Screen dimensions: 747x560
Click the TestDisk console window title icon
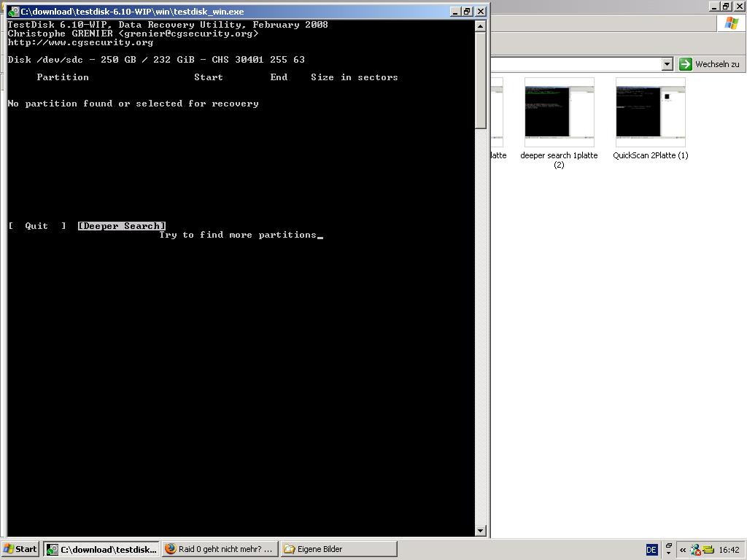click(14, 12)
